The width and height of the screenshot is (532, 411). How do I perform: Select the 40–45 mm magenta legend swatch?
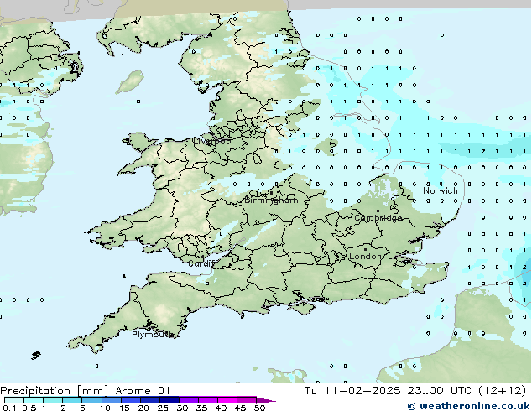click(x=227, y=400)
